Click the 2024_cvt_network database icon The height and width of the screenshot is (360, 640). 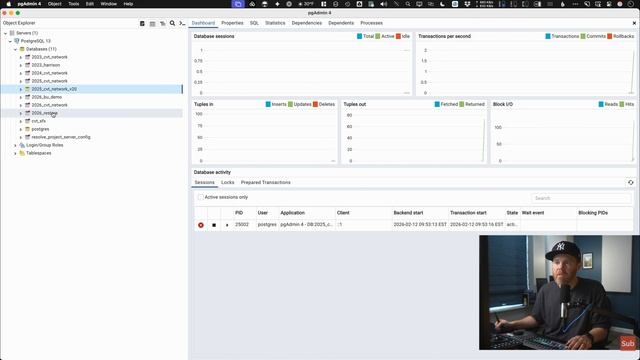(27, 73)
